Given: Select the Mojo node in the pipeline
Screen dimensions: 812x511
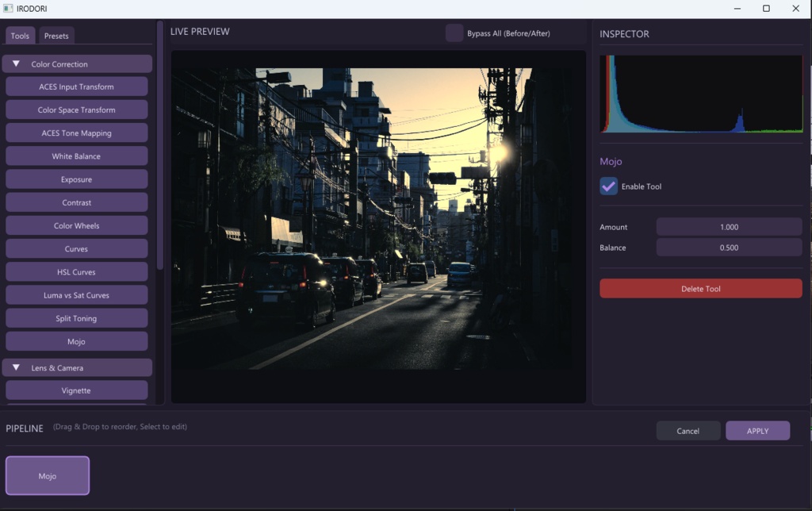Looking at the screenshot, I should coord(48,476).
